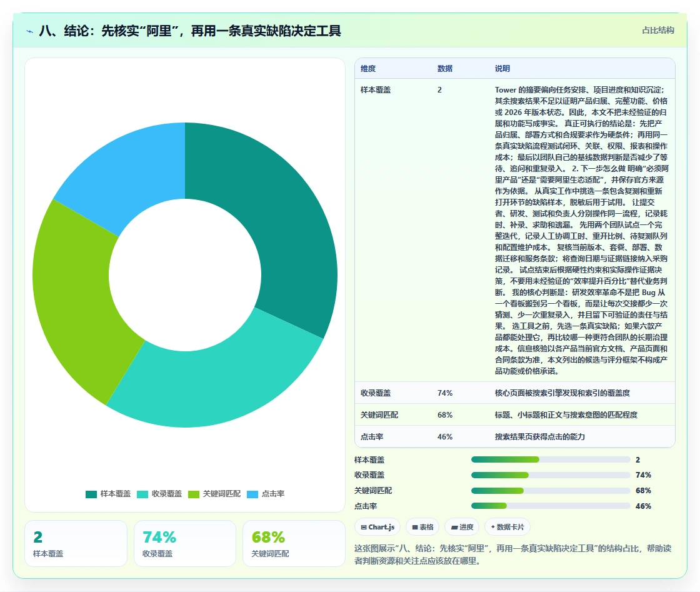Click the 46% value beside progress bar

643,506
